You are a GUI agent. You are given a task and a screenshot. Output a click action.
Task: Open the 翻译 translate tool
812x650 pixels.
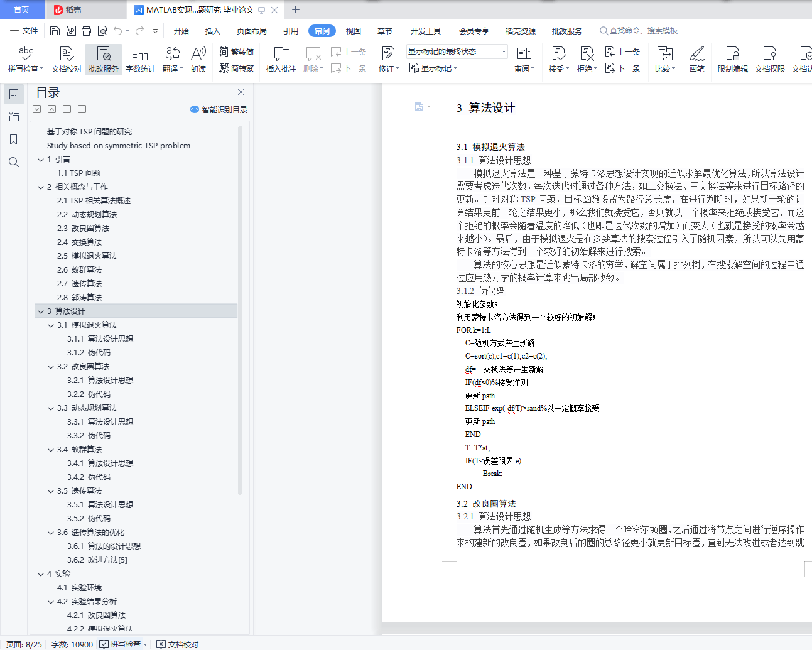172,60
